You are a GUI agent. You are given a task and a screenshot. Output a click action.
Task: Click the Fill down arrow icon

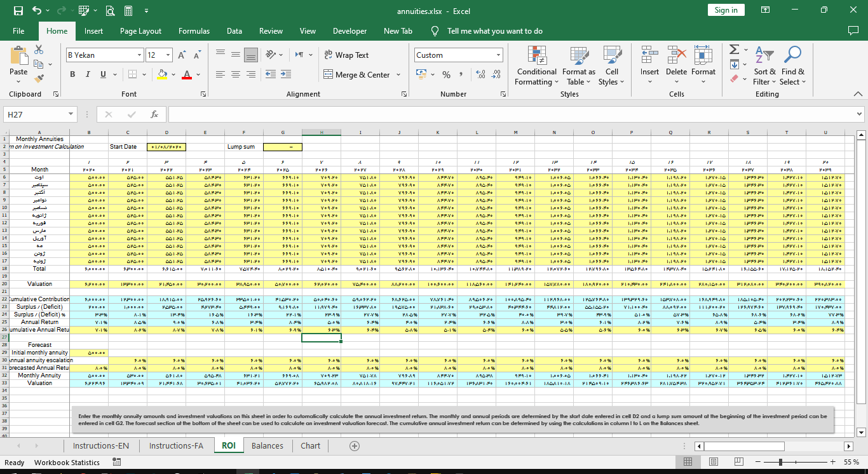735,64
